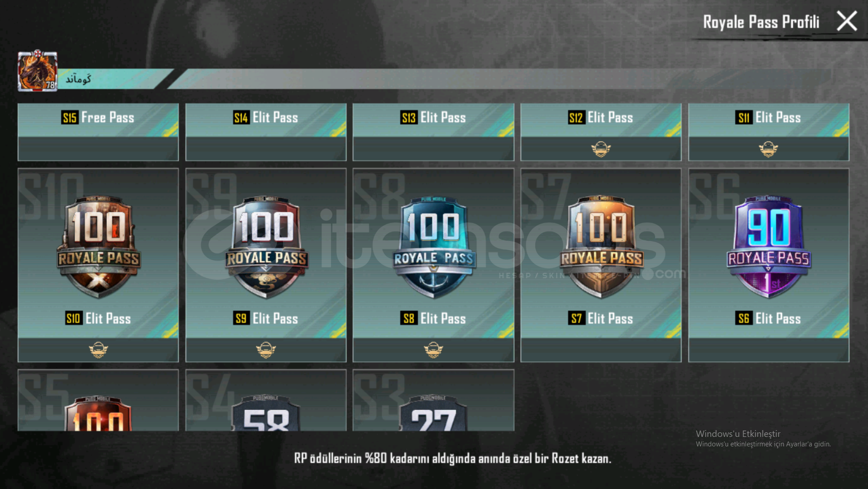
Task: Select the S4 pass thumbnail showing 58
Action: (x=266, y=400)
